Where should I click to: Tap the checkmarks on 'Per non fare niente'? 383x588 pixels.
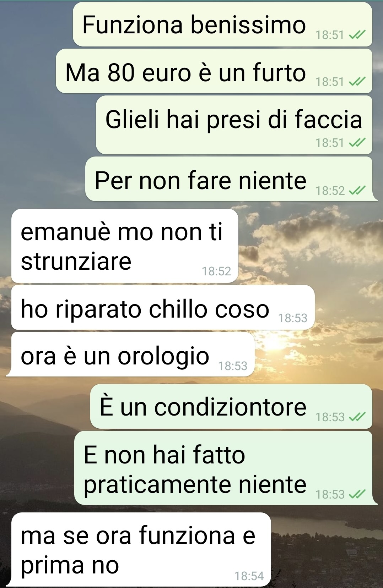357,191
